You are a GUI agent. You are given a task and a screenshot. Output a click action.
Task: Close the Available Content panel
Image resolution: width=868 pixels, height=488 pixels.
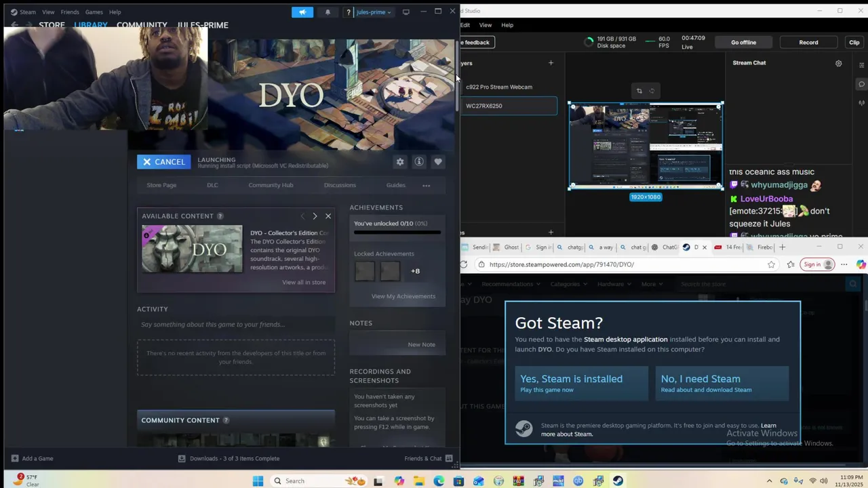click(x=328, y=216)
